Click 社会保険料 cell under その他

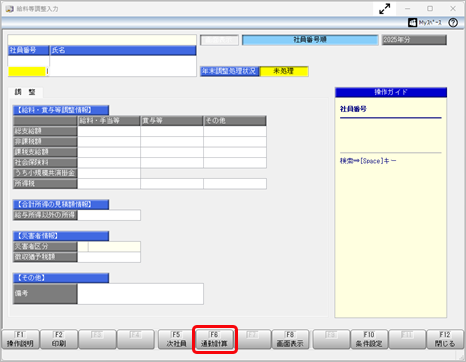click(235, 163)
